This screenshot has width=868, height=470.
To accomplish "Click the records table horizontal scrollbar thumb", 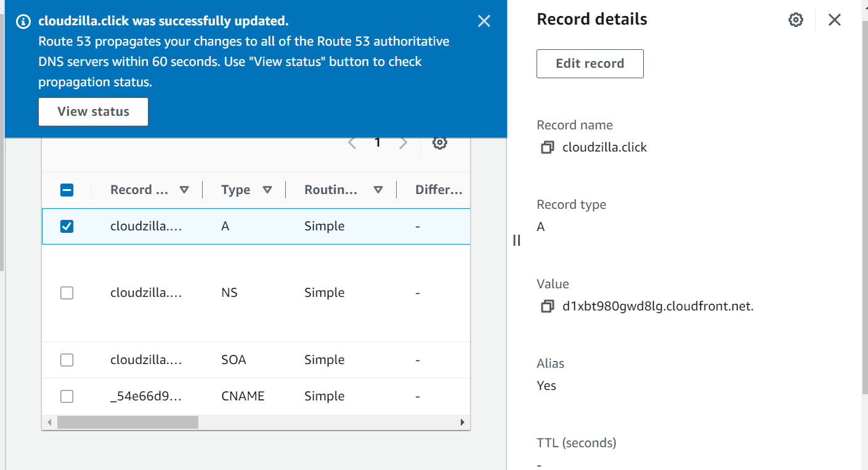I will (128, 423).
